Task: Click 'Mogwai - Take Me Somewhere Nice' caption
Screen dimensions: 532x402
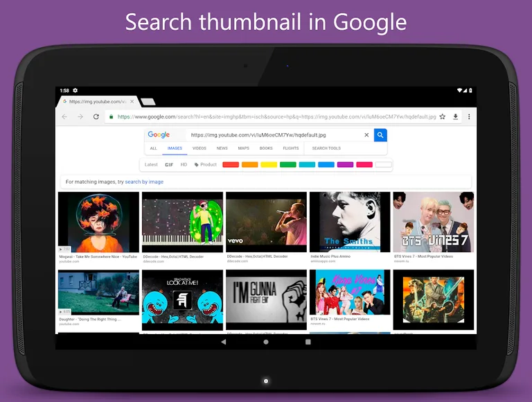Action: pyautogui.click(x=98, y=256)
